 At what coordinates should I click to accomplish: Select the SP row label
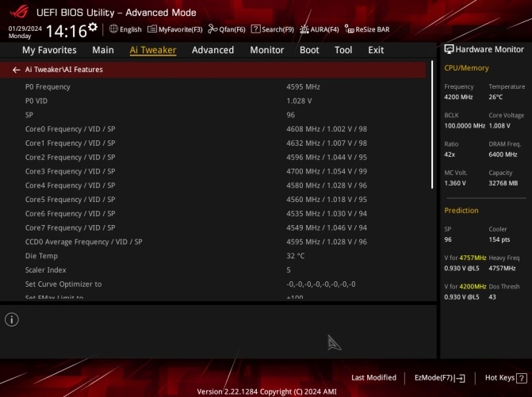[x=29, y=115]
